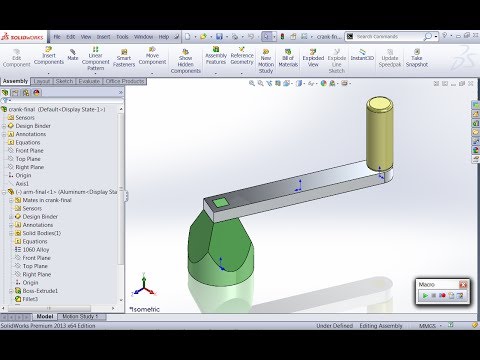Select the Model tab at bottom
The width and height of the screenshot is (480, 360).
coord(45,316)
